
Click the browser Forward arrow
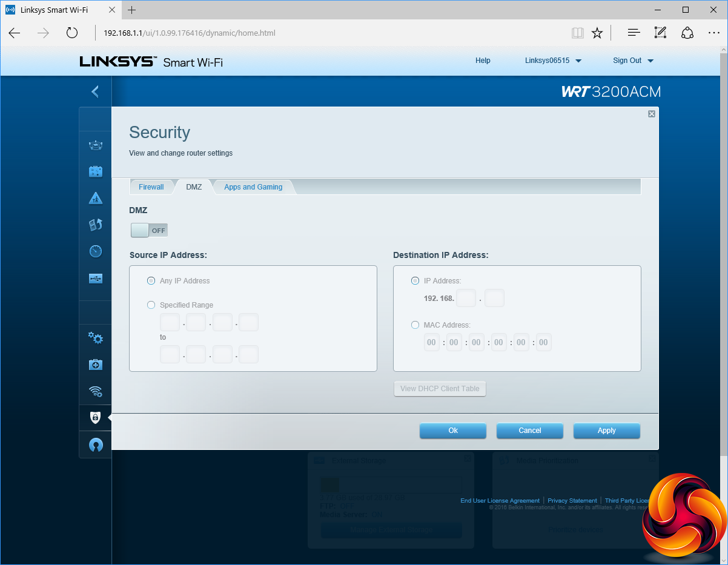[43, 33]
